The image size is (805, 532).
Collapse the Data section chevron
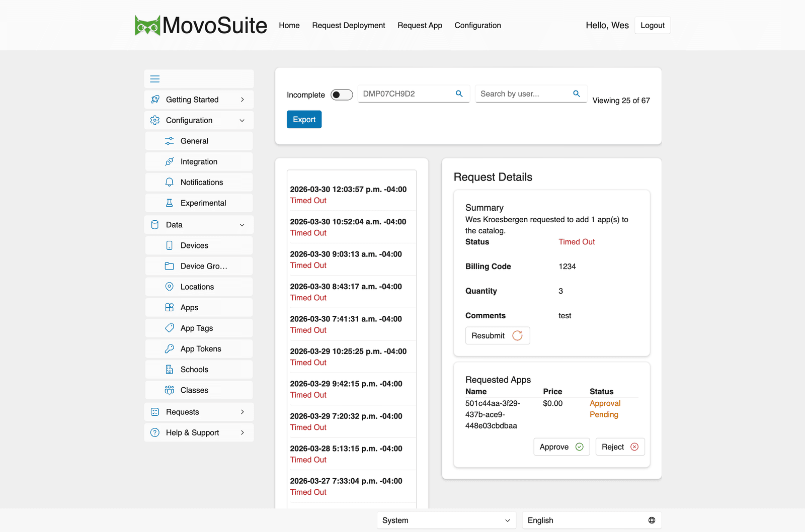[x=243, y=225]
